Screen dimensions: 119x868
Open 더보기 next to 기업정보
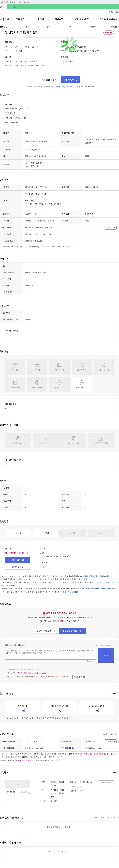pos(115,772)
